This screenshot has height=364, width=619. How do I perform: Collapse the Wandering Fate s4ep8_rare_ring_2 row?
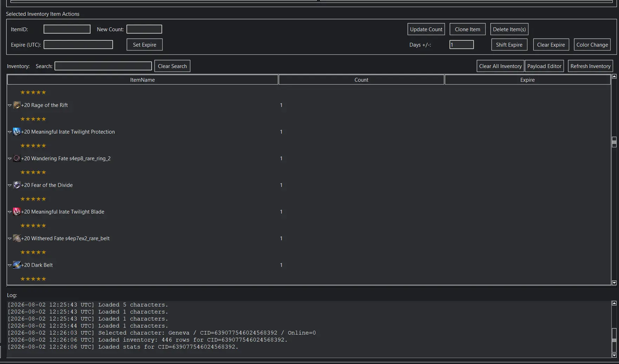10,159
